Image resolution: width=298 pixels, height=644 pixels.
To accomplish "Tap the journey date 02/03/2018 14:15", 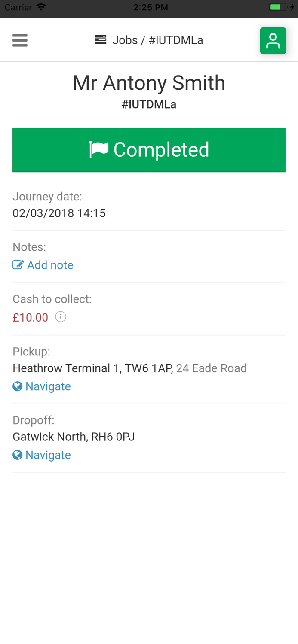I will (59, 213).
